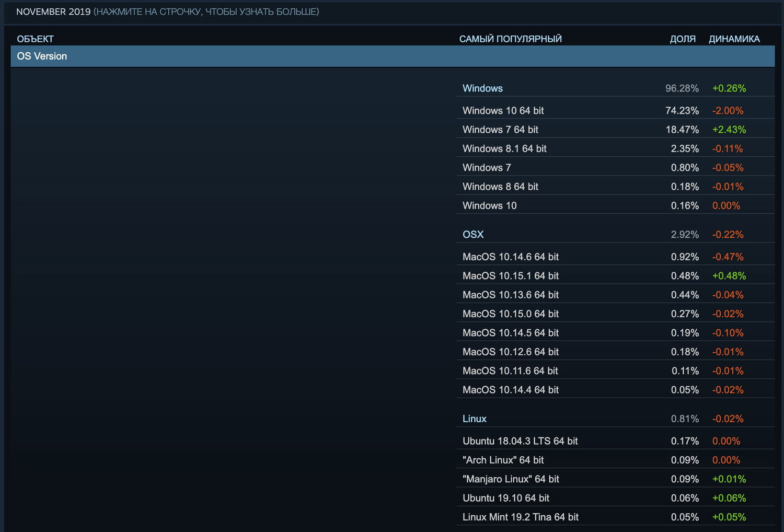Select the MacOS 10.14.4 64 bit label
Image resolution: width=784 pixels, height=532 pixels.
coord(511,390)
